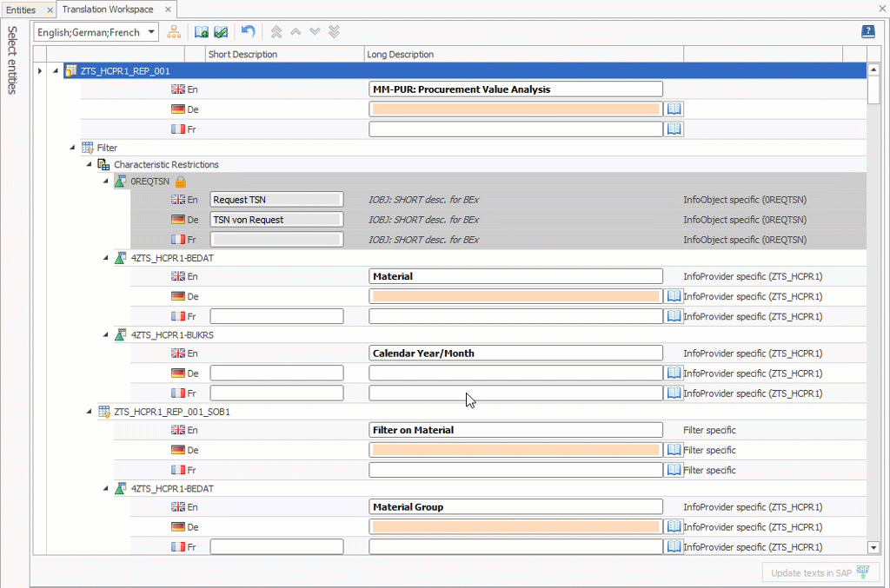Click the highlighted German long description under Material

click(515, 296)
